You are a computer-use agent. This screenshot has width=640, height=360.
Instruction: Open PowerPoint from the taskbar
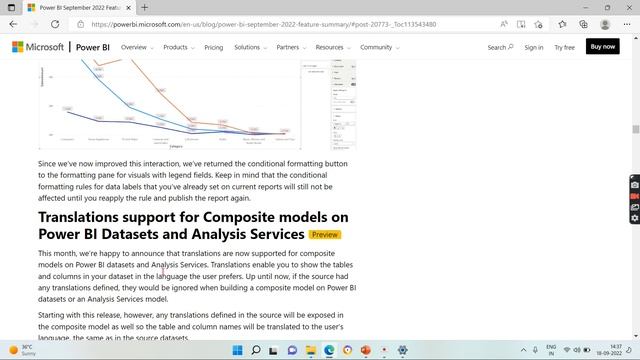[366, 350]
